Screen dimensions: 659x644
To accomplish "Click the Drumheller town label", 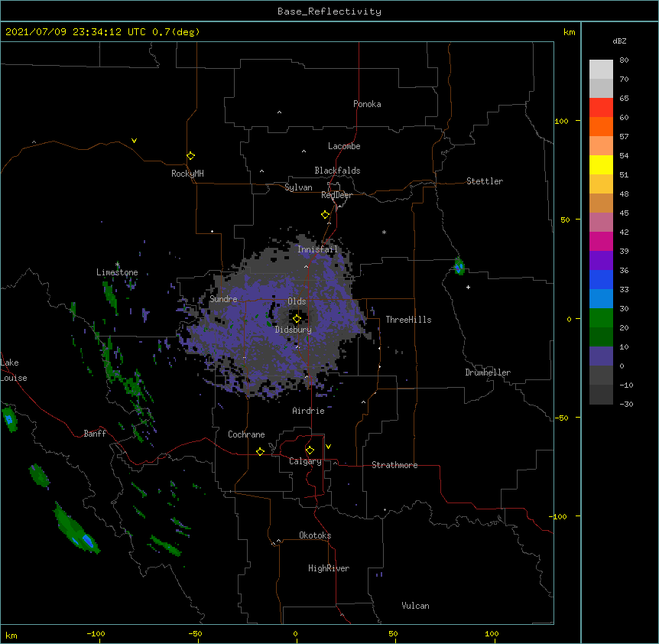I will coord(488,372).
